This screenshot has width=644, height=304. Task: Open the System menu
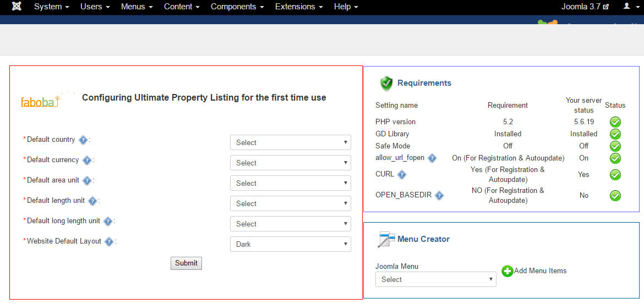pyautogui.click(x=51, y=7)
